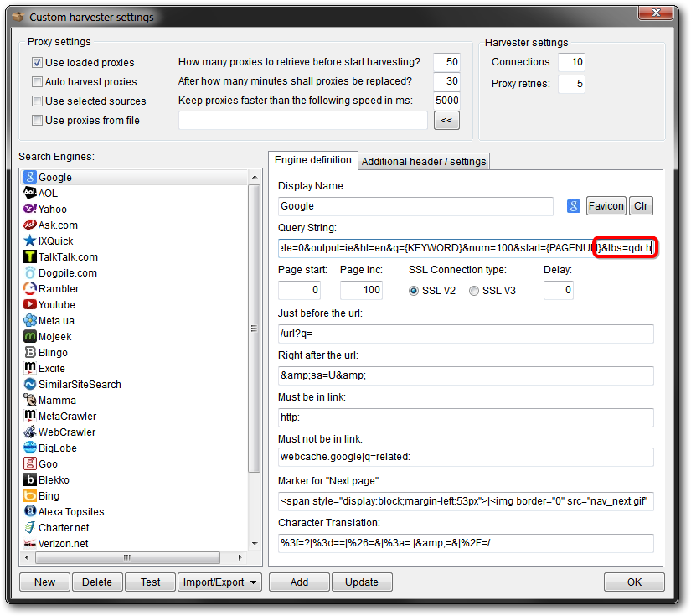Click the Google favicon preview beside Display Name
The image size is (691, 616).
click(x=574, y=206)
